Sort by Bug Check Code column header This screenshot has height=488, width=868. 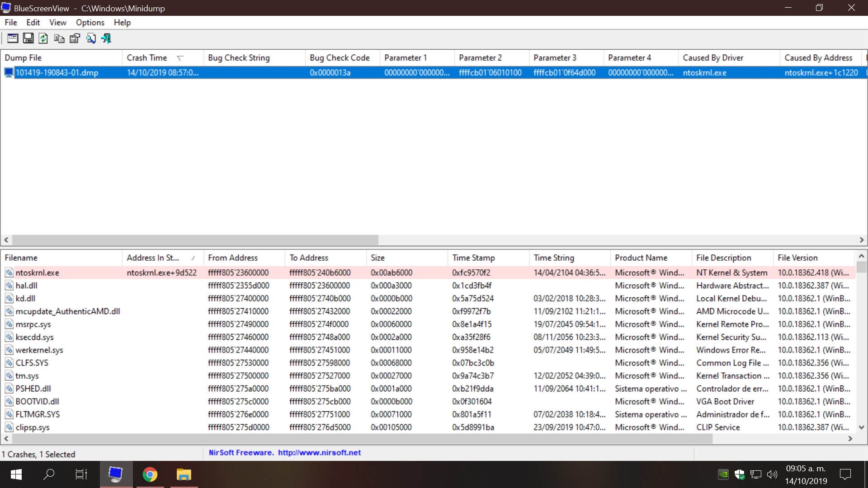tap(340, 58)
